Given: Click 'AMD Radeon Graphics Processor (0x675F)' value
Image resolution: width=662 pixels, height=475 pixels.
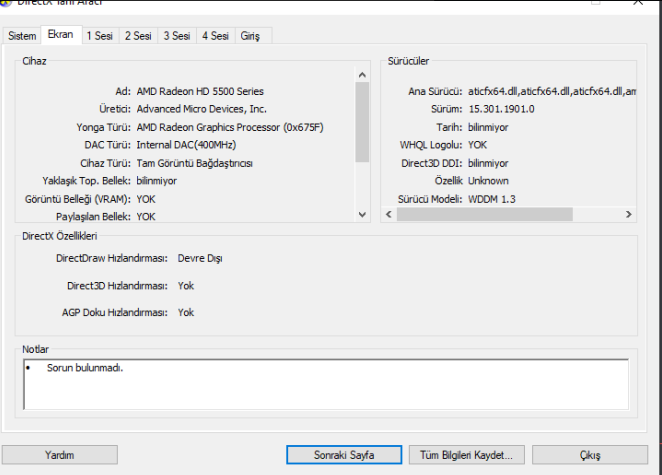Looking at the screenshot, I should coord(230,127).
